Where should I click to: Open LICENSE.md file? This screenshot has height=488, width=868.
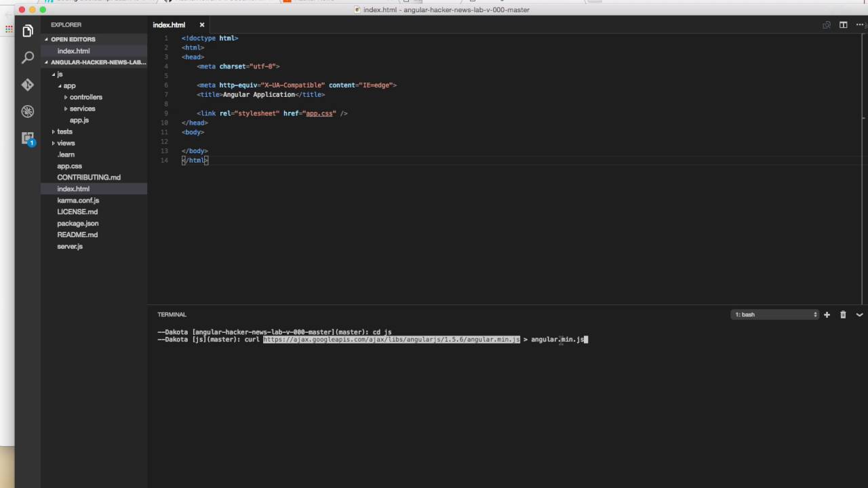coord(77,212)
